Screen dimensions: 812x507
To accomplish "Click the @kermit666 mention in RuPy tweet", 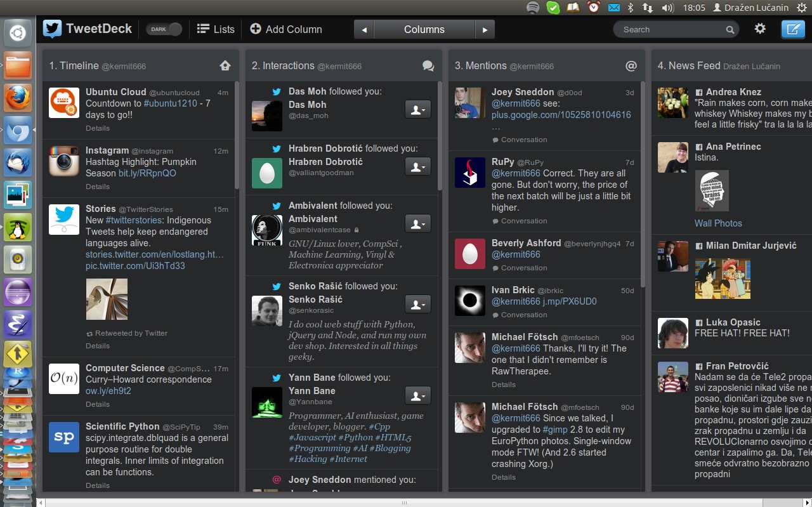I will [x=516, y=173].
